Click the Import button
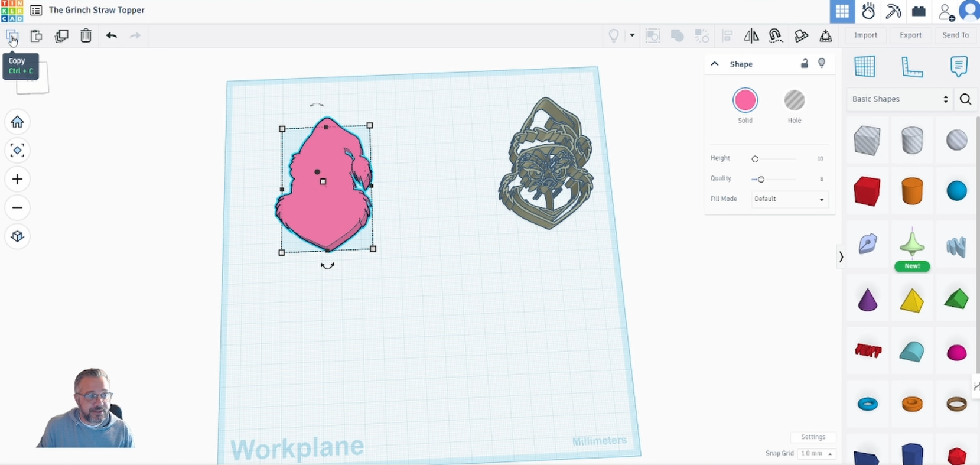Image resolution: width=980 pixels, height=465 pixels. 865,35
